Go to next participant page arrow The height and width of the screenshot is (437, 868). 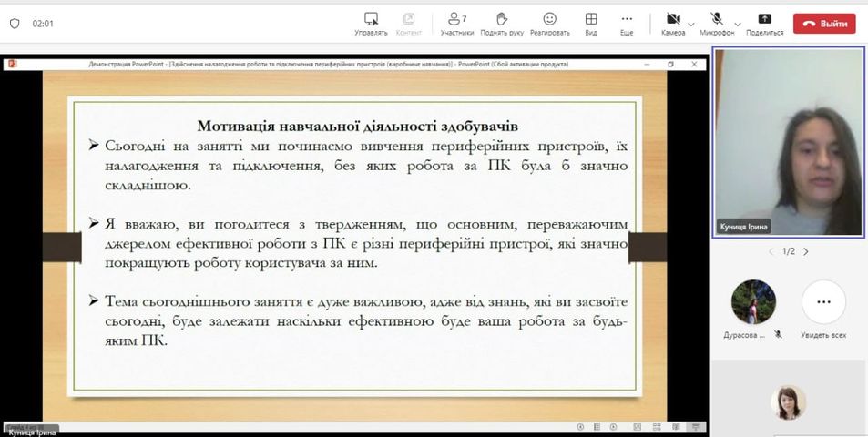tap(806, 251)
